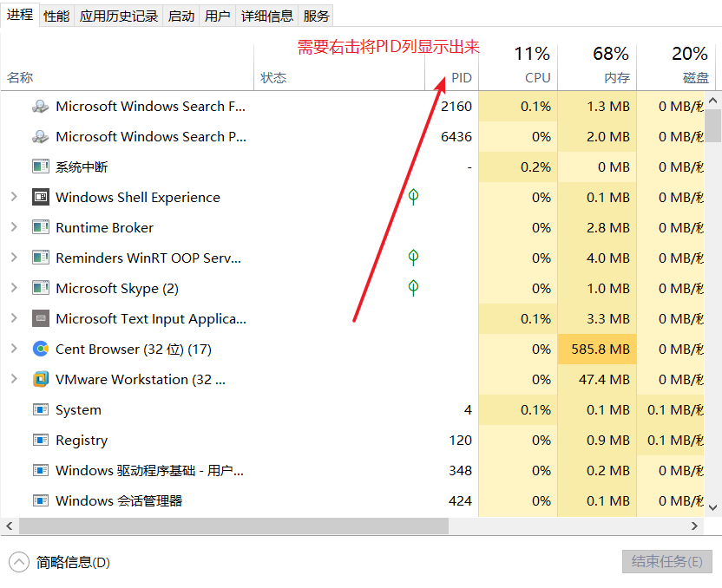Screen dimensions: 722x588
Task: Click the vertical scrollbar down arrow
Action: 712,507
